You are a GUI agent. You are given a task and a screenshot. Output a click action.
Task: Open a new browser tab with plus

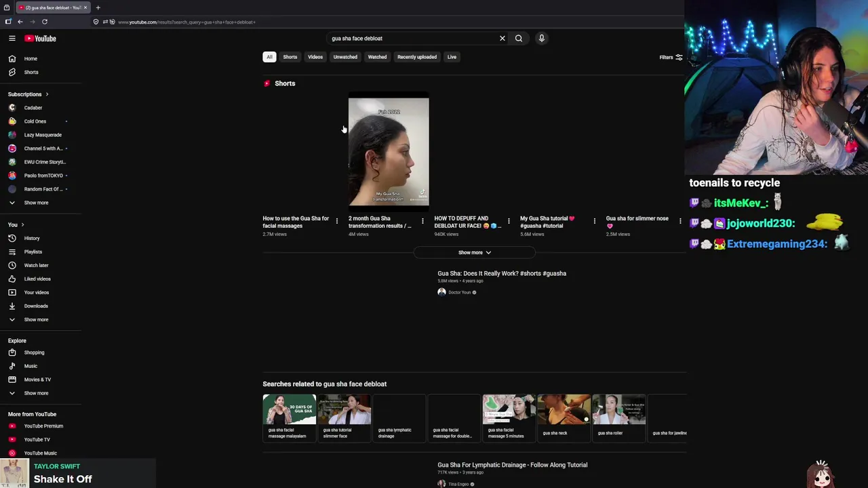(x=98, y=7)
